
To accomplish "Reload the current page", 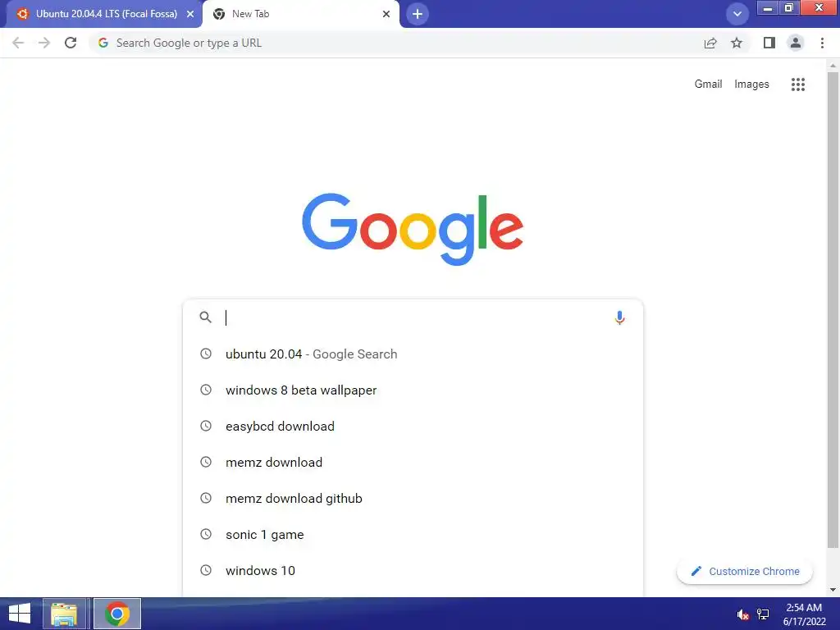I will pyautogui.click(x=71, y=43).
